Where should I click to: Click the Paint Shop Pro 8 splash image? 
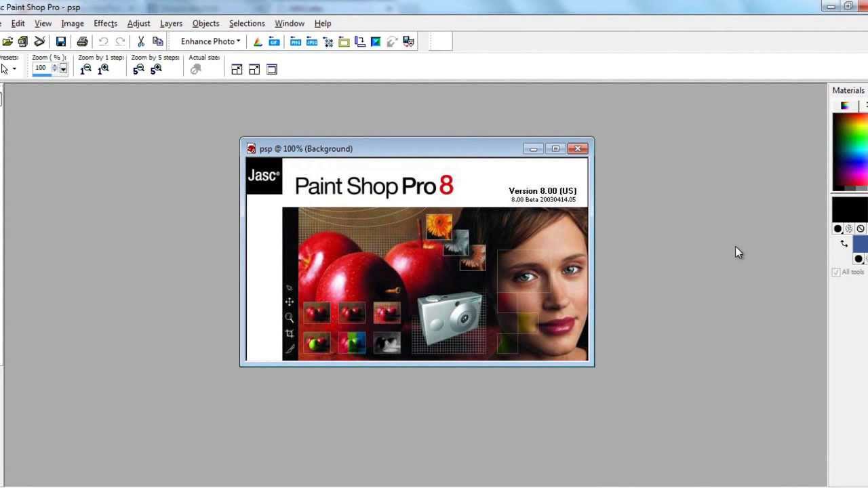417,260
